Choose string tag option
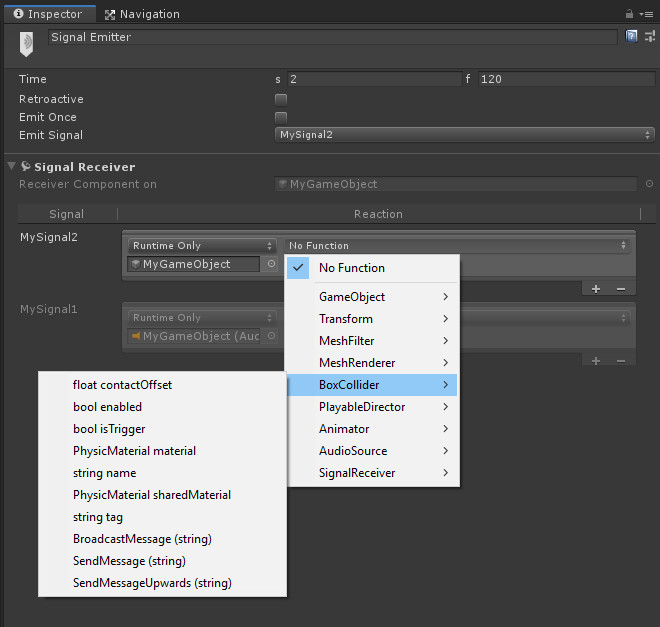This screenshot has height=627, width=660. click(162, 517)
